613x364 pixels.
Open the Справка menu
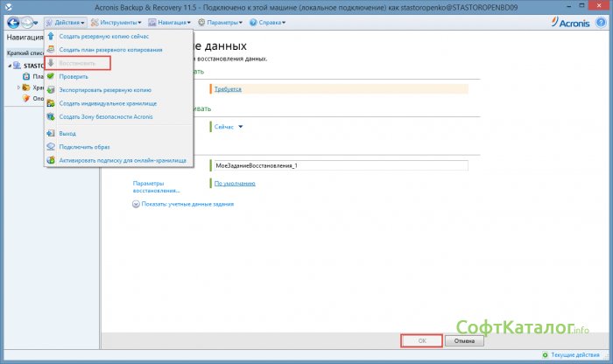pyautogui.click(x=265, y=22)
